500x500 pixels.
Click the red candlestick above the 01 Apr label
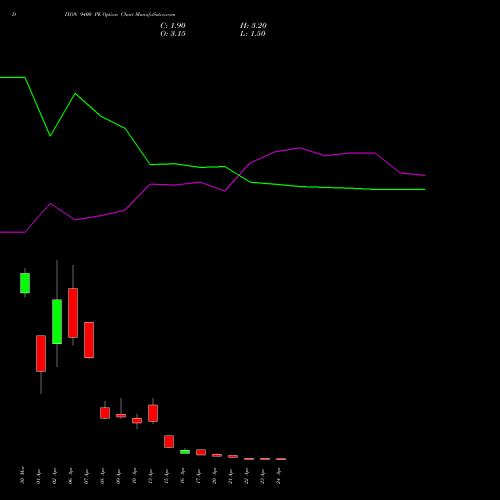[x=41, y=353]
